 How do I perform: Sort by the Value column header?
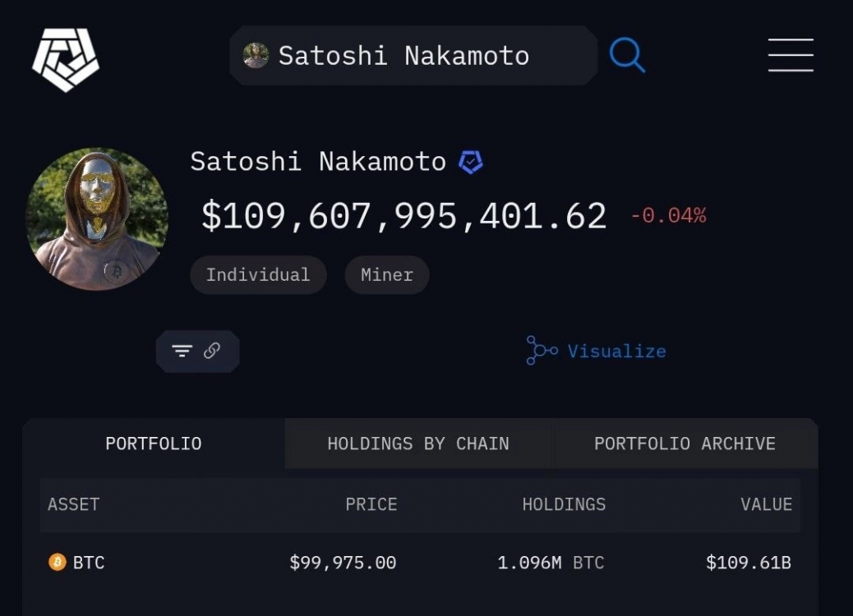[x=766, y=504]
